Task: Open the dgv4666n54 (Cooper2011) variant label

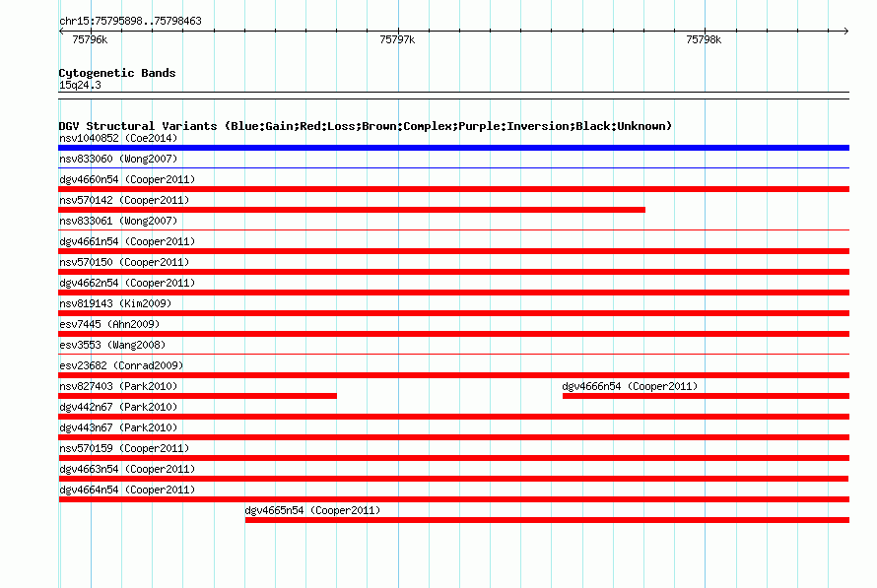Action: click(630, 386)
